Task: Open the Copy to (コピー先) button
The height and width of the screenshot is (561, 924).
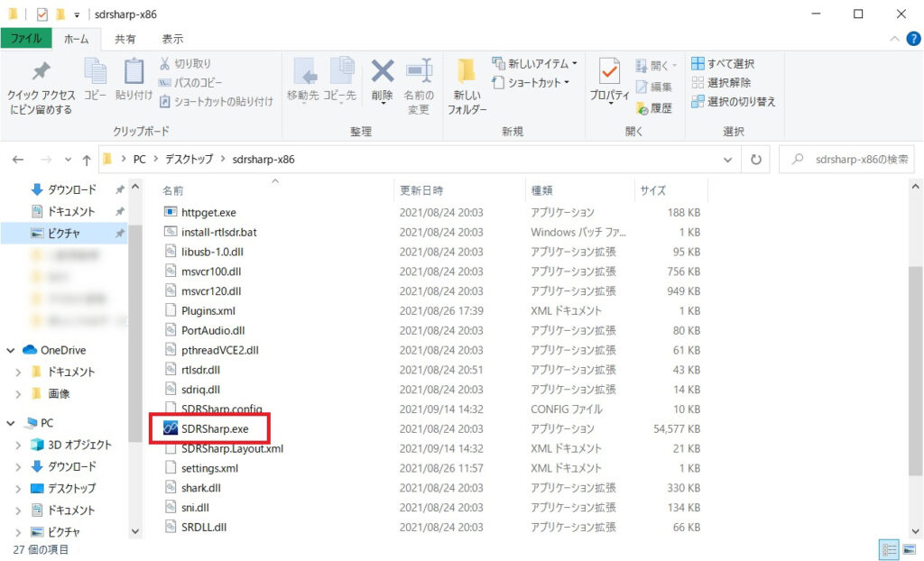Action: pos(339,81)
